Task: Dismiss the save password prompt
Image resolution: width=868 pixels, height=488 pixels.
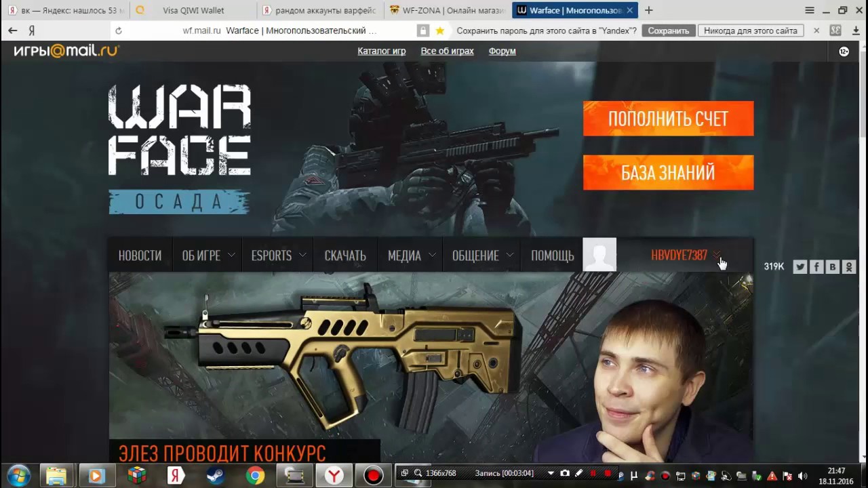Action: [x=816, y=30]
